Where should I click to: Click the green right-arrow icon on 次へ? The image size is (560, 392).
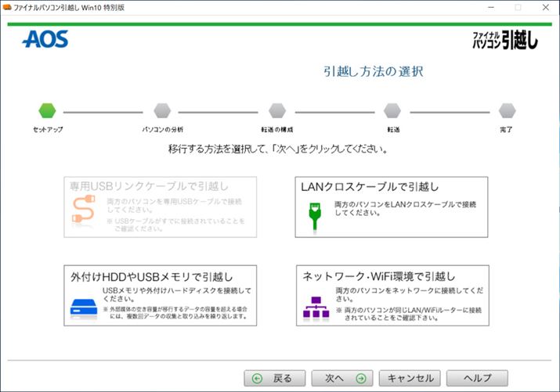click(361, 379)
